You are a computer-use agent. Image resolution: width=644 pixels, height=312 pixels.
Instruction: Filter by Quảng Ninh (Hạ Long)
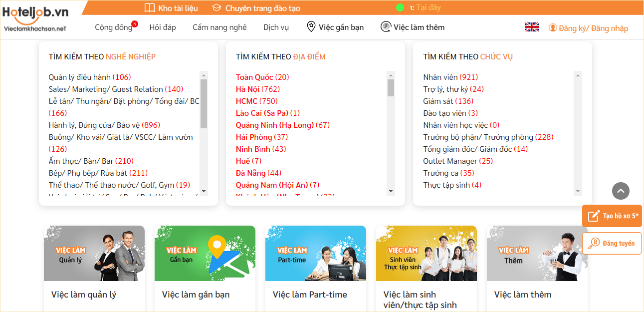click(x=283, y=125)
